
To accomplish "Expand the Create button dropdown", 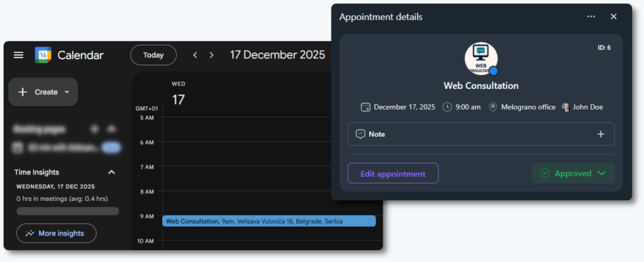I will [x=67, y=92].
